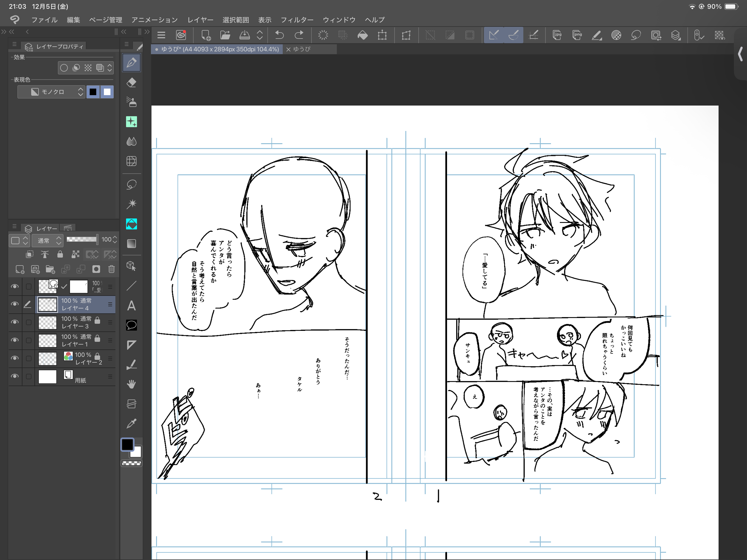The height and width of the screenshot is (560, 747).
Task: Select レイヤー 1 thumbnail
Action: click(x=47, y=340)
